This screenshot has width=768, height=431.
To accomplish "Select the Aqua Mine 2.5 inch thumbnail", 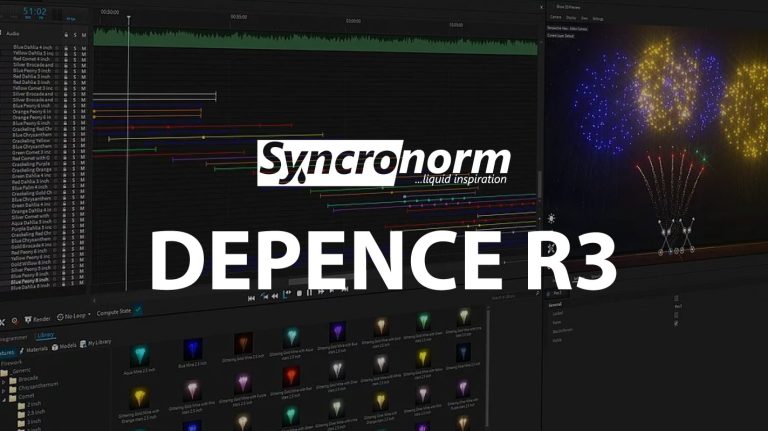I will click(138, 357).
